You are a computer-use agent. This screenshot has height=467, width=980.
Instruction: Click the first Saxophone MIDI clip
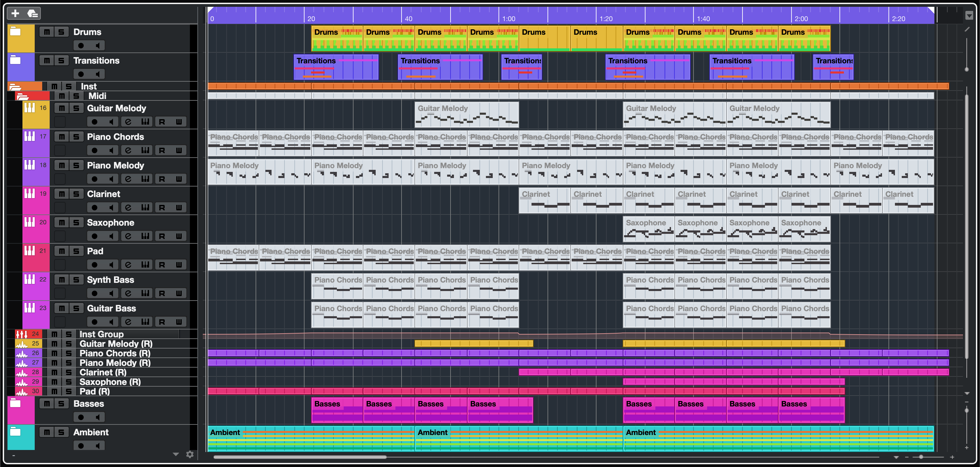[x=648, y=229]
